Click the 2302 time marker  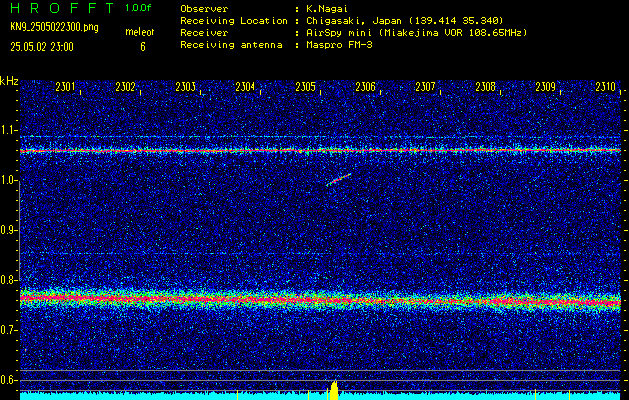(x=125, y=87)
